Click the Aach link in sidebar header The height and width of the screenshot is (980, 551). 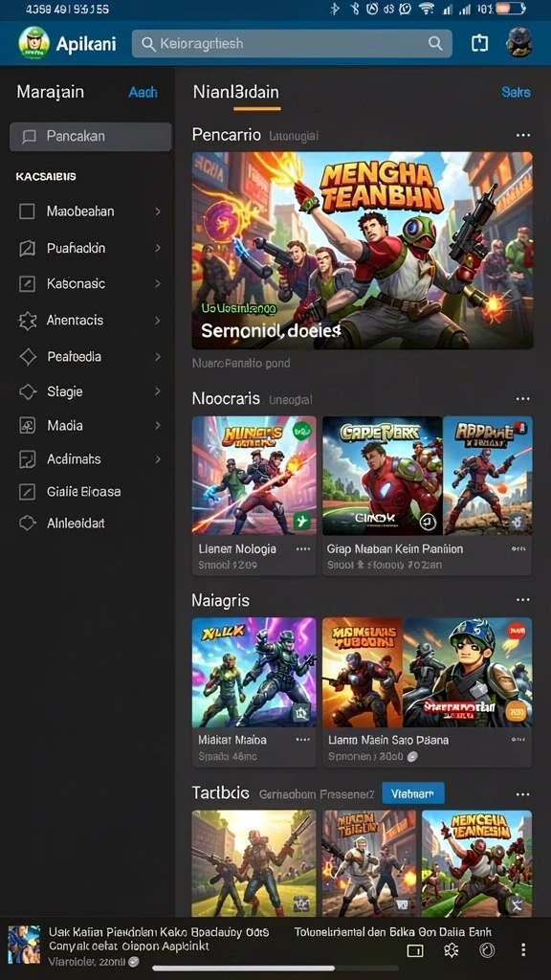(x=143, y=93)
